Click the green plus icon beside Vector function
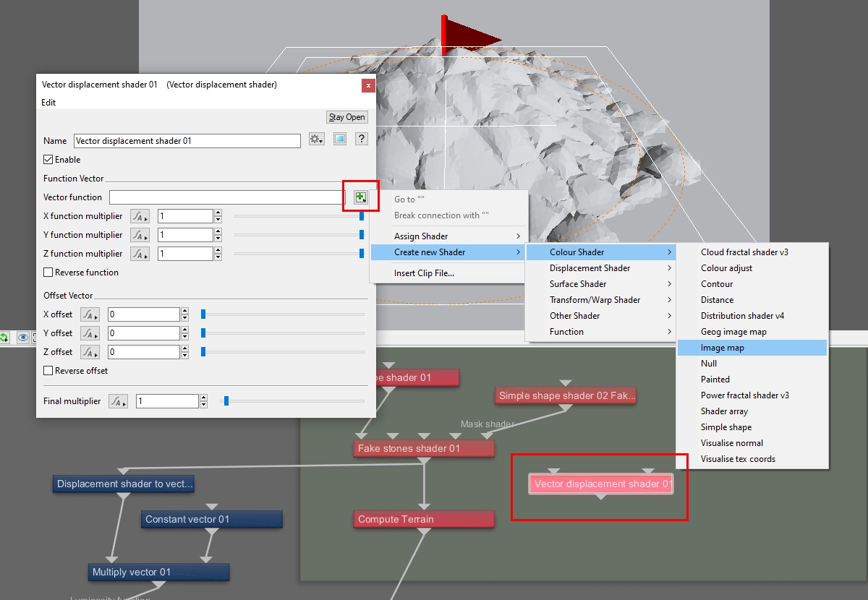The image size is (868, 600). pos(361,197)
